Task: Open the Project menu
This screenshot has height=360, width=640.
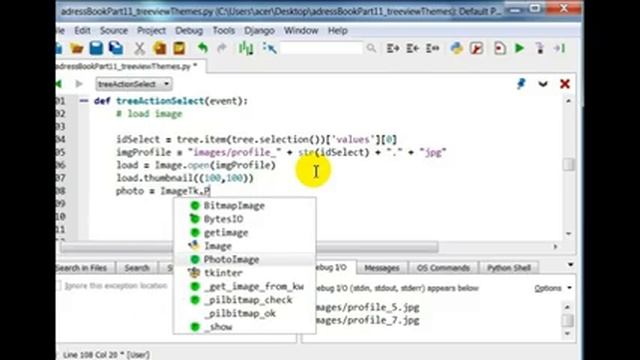Action: 151,31
